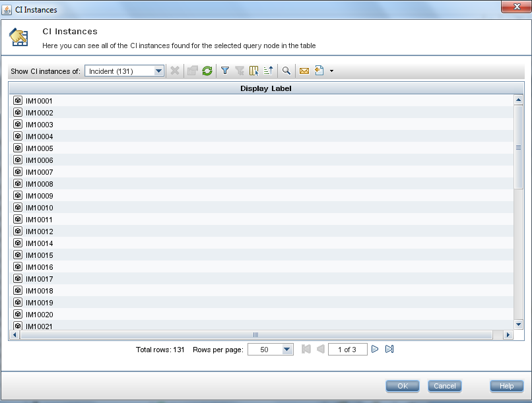Click the CI Instances header hand icon

[x=18, y=37]
